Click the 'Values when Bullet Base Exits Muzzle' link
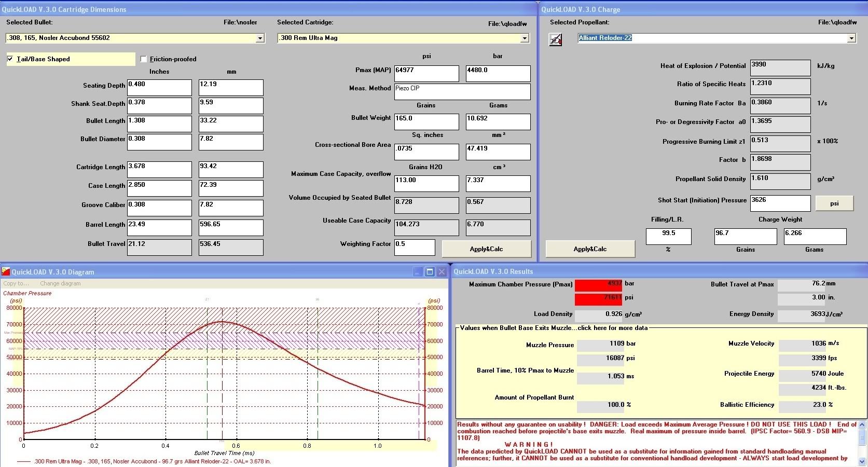The height and width of the screenshot is (467, 868). pyautogui.click(x=554, y=328)
